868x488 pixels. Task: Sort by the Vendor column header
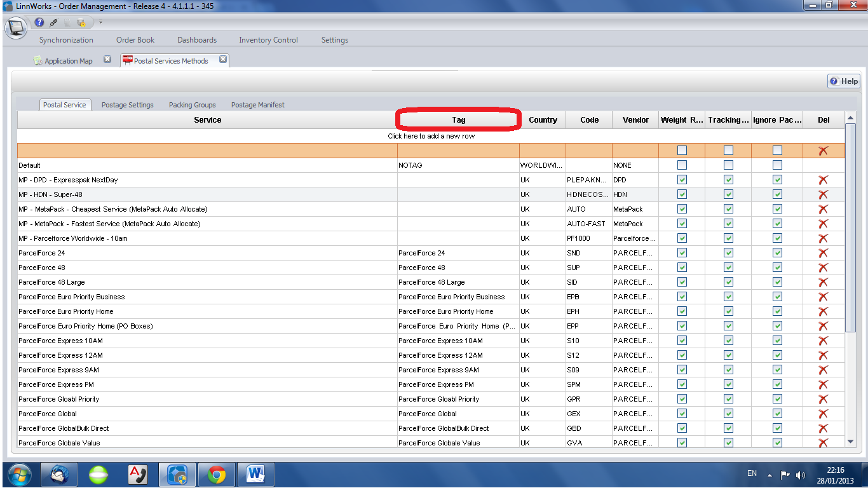coord(635,120)
